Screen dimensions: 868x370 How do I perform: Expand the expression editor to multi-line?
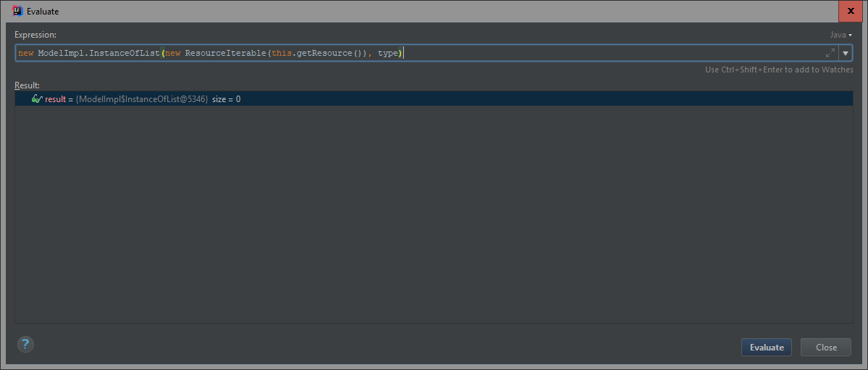click(830, 53)
